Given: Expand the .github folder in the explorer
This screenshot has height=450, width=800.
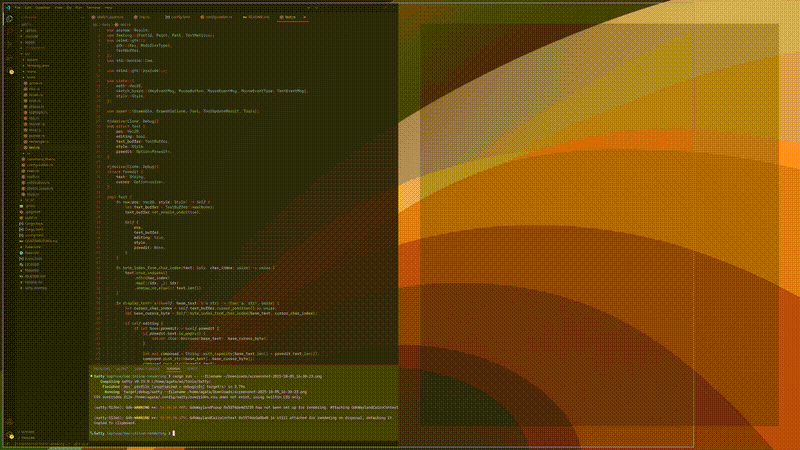Looking at the screenshot, I should [30, 31].
